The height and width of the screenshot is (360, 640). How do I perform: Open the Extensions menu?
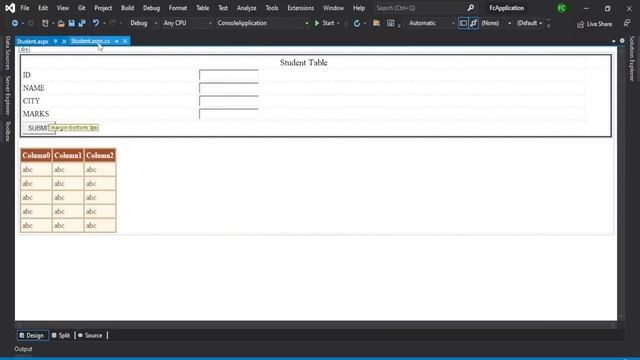click(x=300, y=8)
